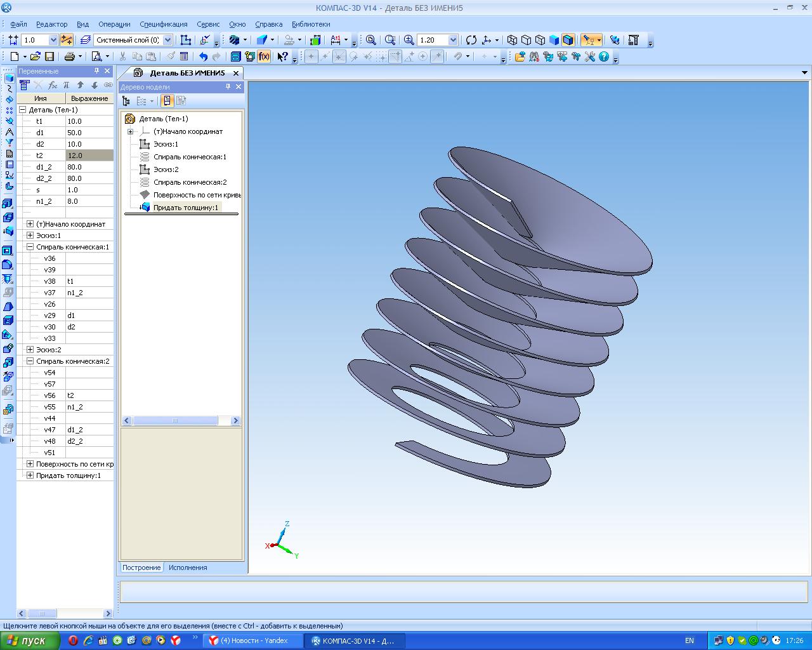Screen dimensions: 812x650
Task: Activate the context help pointer
Action: tap(283, 56)
